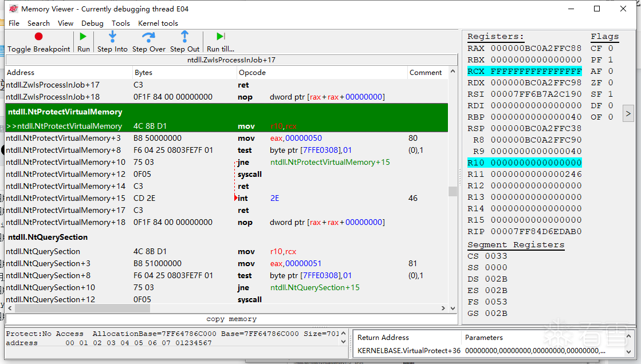Click the disassembler scroll-up arrow

453,72
